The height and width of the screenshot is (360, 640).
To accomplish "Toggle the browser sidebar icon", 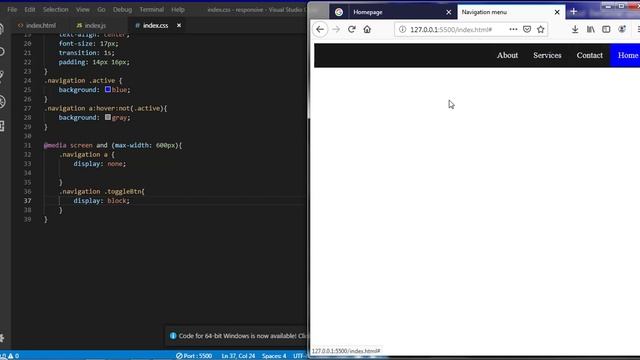I will (x=606, y=29).
